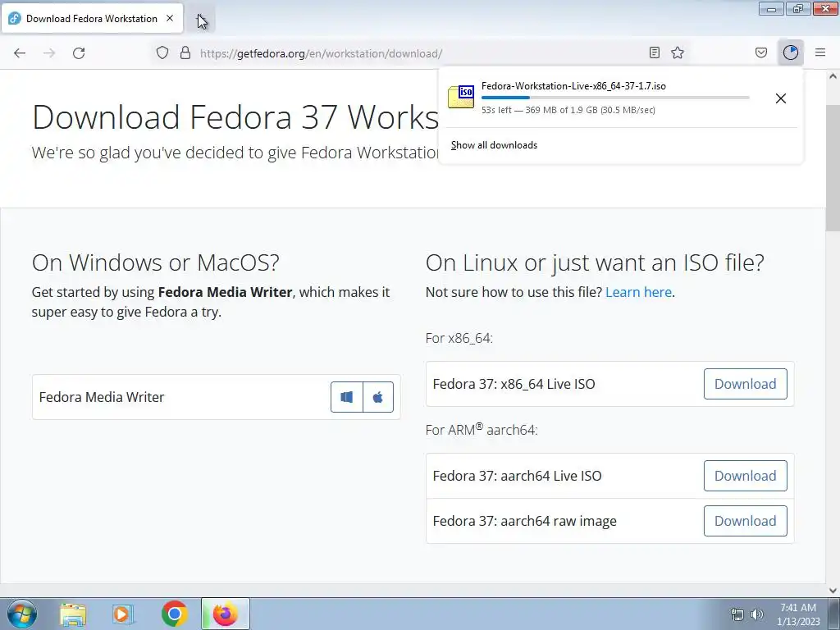Click the '53s left — 369 MB of 1.9 GB' status text

coord(568,110)
